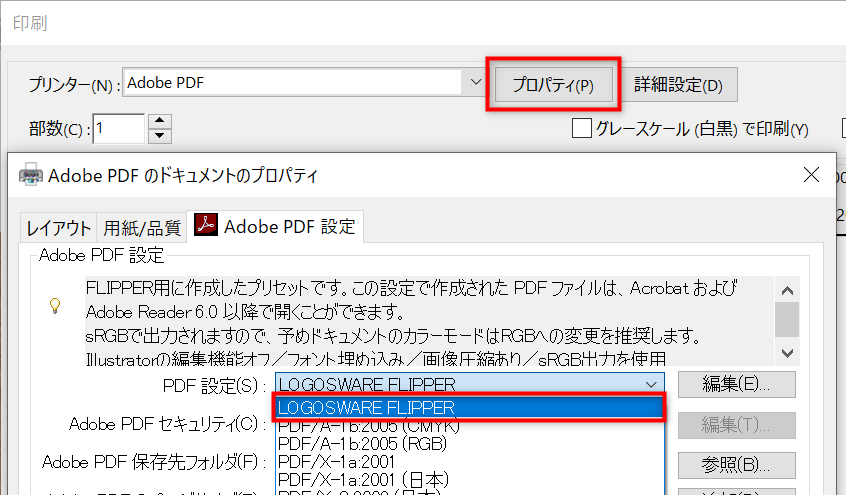This screenshot has width=846, height=495.
Task: Select PDF/X-1a:2001 preset option
Action: pos(336,461)
